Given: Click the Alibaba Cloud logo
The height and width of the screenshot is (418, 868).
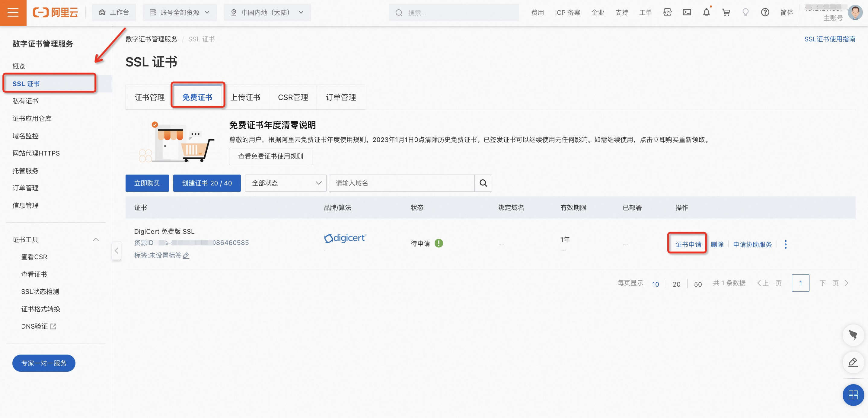Looking at the screenshot, I should pyautogui.click(x=56, y=12).
